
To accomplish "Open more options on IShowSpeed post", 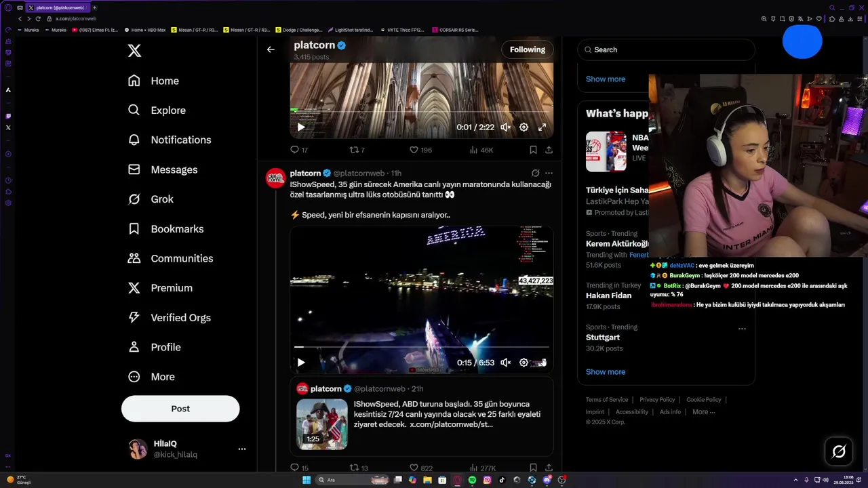I will (549, 174).
